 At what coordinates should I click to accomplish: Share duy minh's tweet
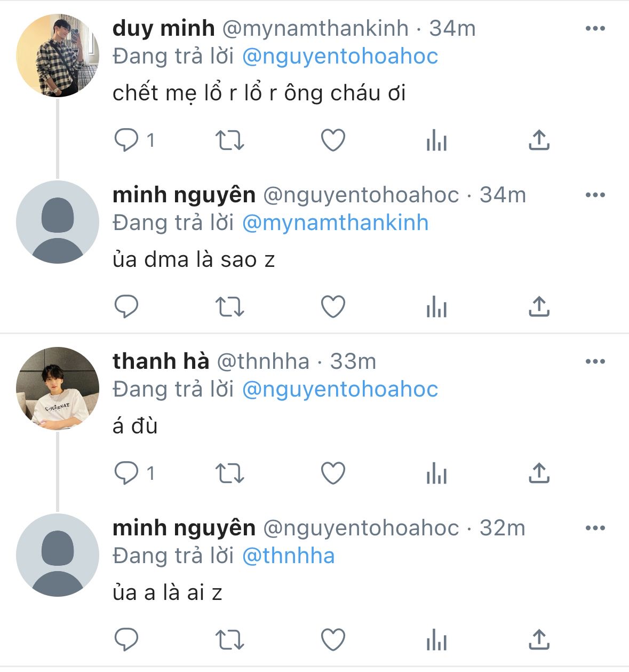pos(539,140)
